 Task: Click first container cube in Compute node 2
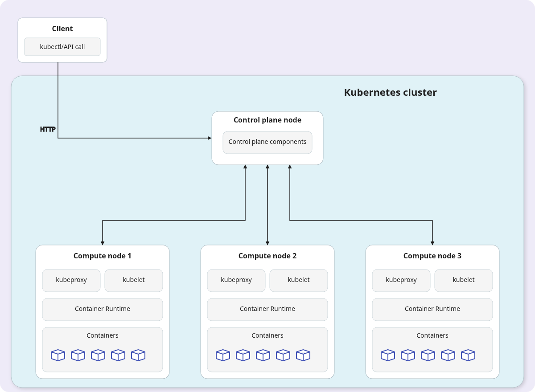pyautogui.click(x=223, y=355)
